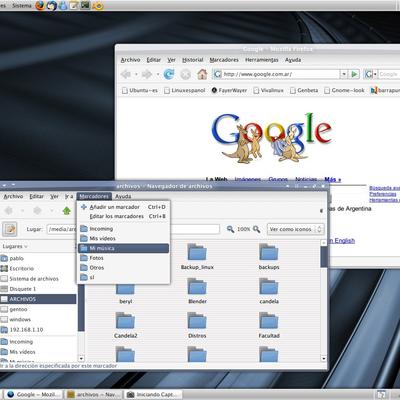Click Firefox's green Go button
Screen dimensions: 400x400
point(355,74)
